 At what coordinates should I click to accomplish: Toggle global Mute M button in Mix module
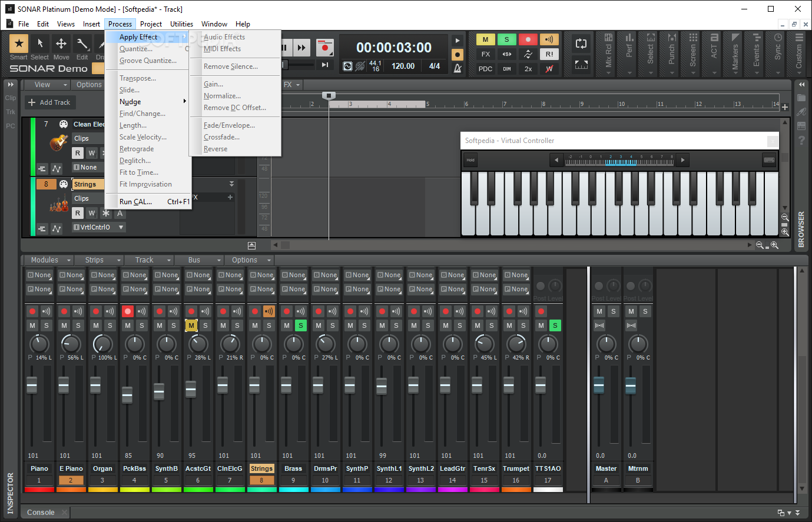485,39
